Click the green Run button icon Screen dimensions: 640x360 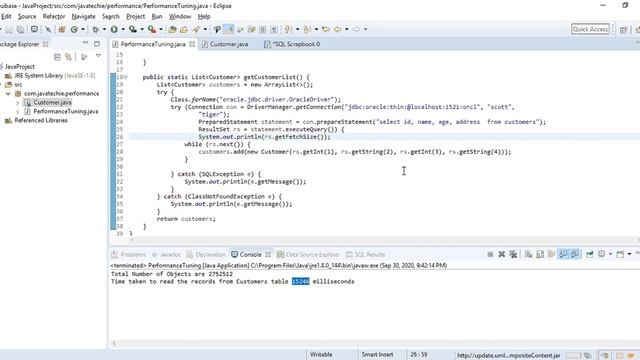pyautogui.click(x=114, y=29)
